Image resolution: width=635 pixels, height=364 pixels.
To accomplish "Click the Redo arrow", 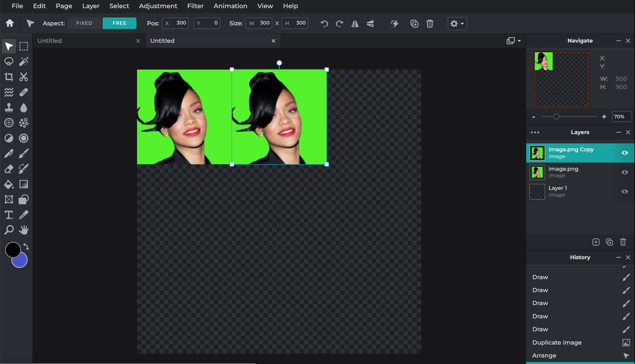I will (339, 24).
